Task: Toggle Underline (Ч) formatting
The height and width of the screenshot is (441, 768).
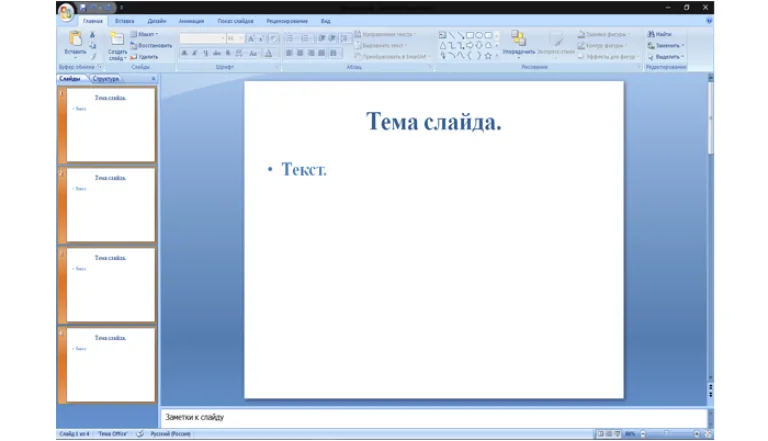Action: [205, 53]
